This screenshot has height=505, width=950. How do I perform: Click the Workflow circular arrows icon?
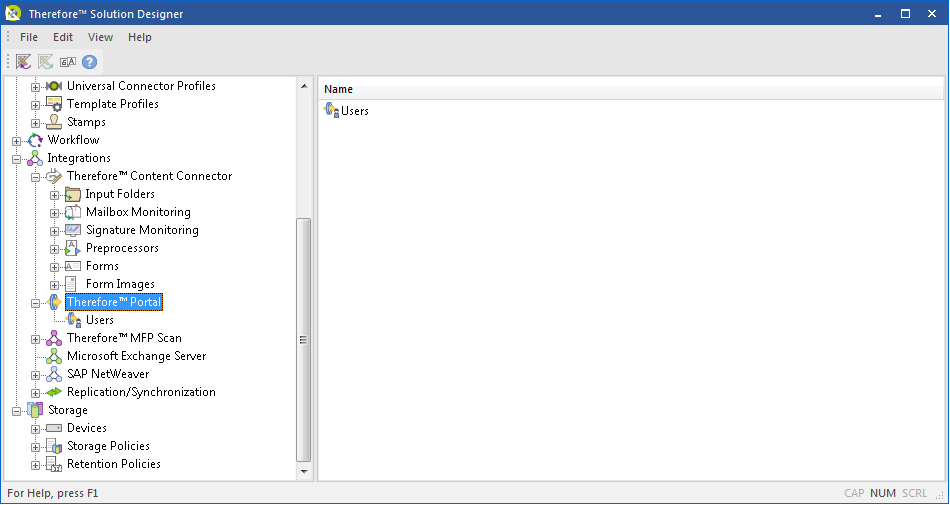pyautogui.click(x=35, y=140)
